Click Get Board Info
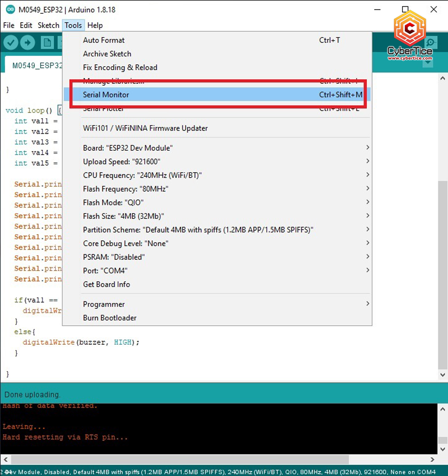The height and width of the screenshot is (476, 448). click(106, 284)
